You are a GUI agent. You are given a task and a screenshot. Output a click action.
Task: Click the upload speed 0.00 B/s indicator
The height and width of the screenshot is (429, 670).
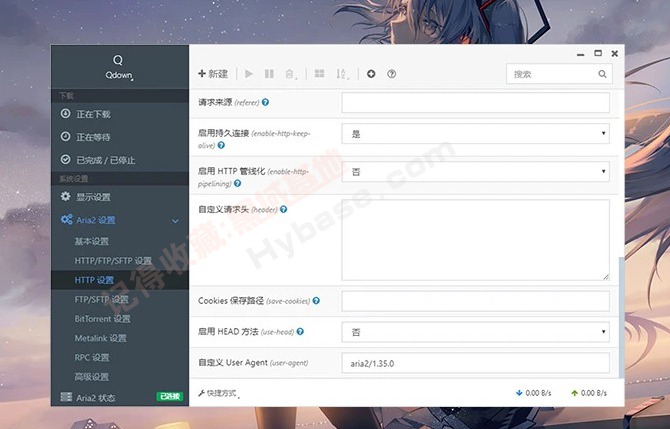pyautogui.click(x=588, y=393)
